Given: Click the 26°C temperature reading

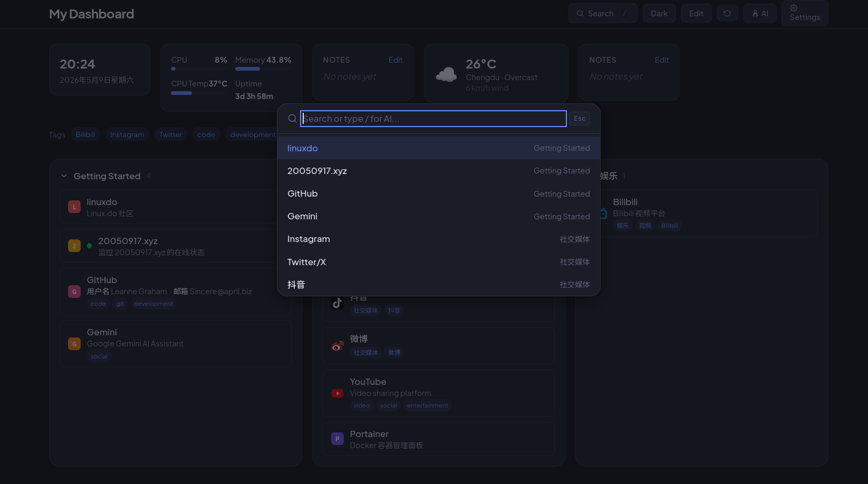Looking at the screenshot, I should 481,64.
